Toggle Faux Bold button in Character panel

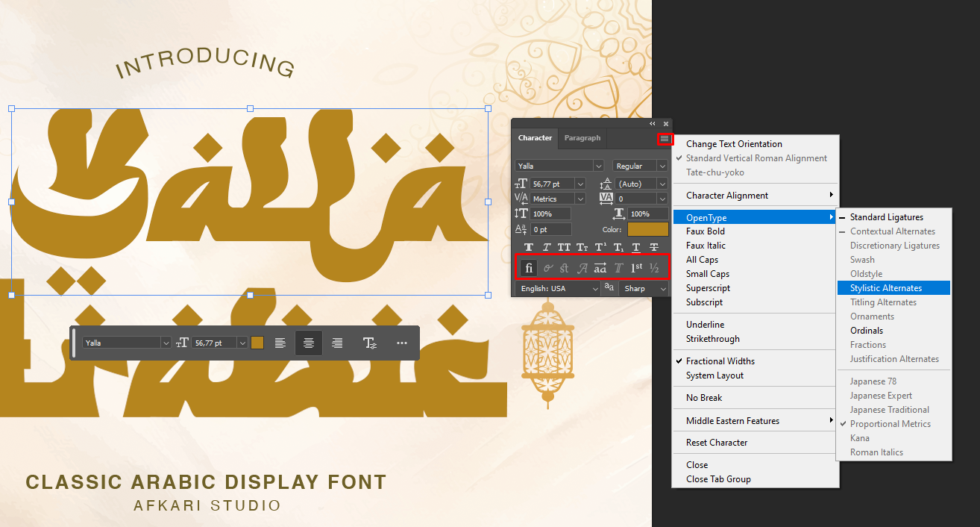tap(529, 247)
